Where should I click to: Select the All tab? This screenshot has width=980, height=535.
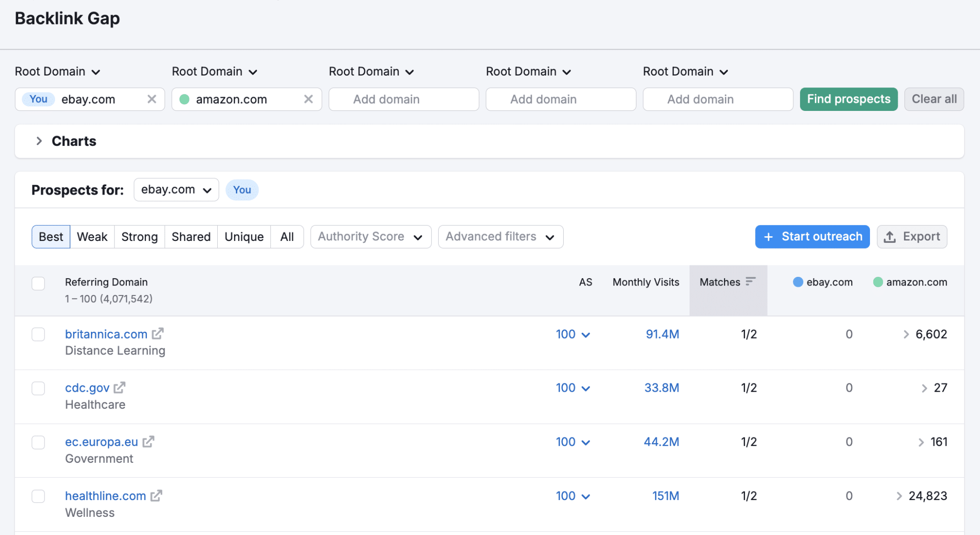287,237
